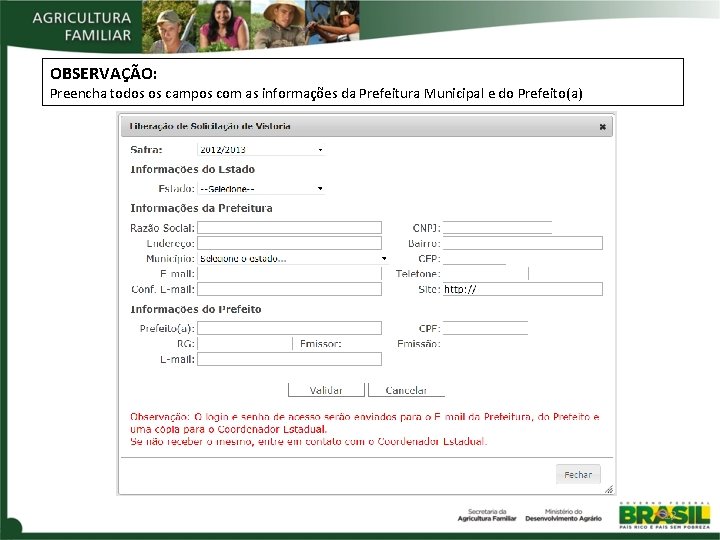Screen dimensions: 720x540
Task: Click the Informações do Estado heading
Action: (x=192, y=169)
